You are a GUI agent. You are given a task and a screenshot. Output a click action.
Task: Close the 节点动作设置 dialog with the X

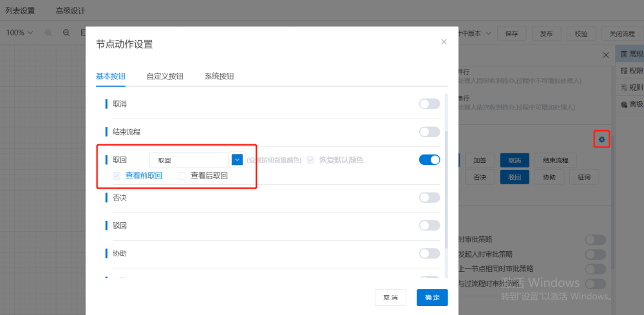pyautogui.click(x=444, y=42)
